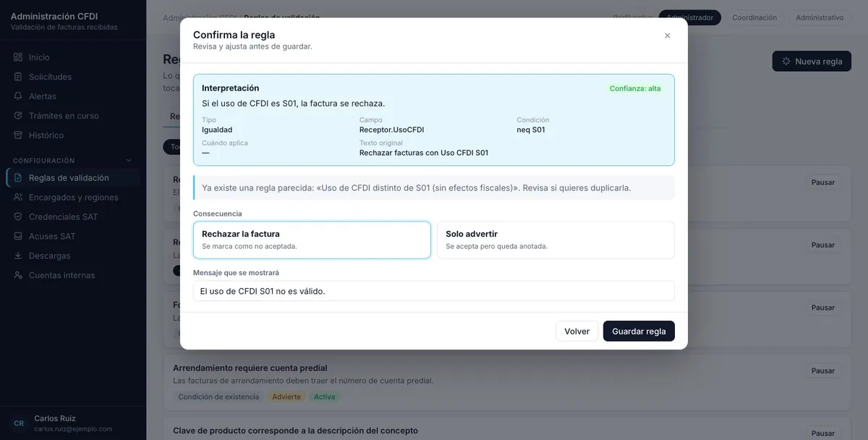Choose the Rechazar la factura consequence
Image resolution: width=868 pixels, height=440 pixels.
[312, 240]
